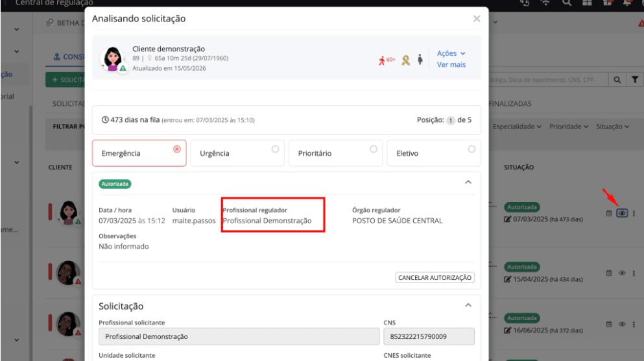Select the Eletivo priority option

pos(434,153)
